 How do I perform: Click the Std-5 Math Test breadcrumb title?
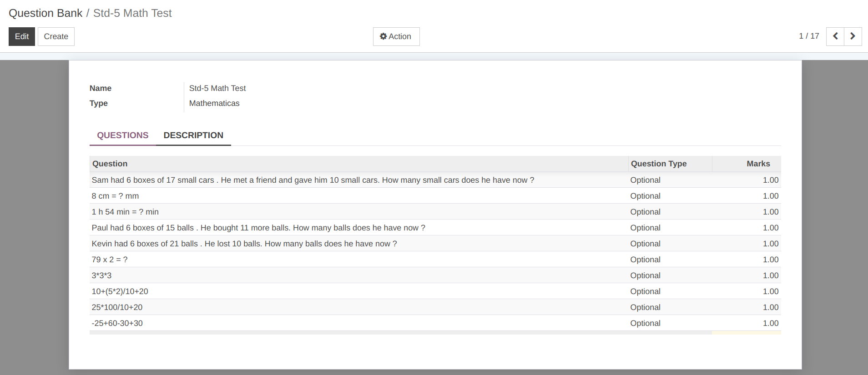pyautogui.click(x=132, y=13)
